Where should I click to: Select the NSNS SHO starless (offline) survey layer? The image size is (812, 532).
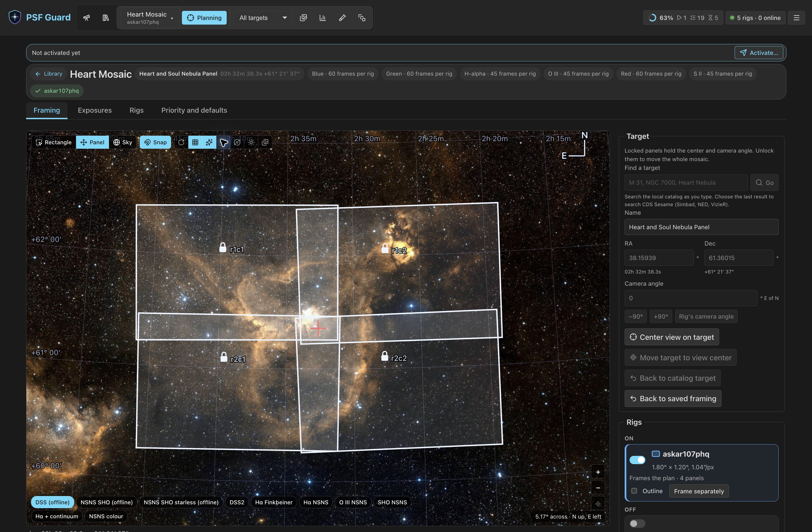[x=181, y=502]
